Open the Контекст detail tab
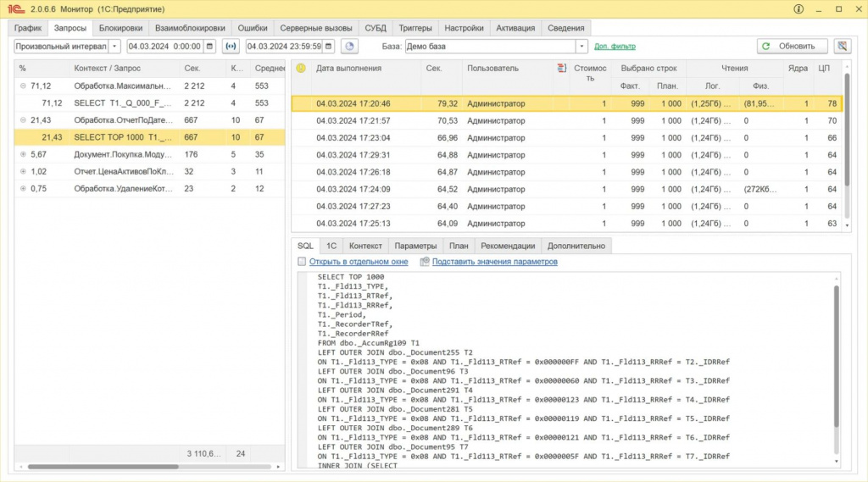The image size is (868, 482). click(x=365, y=247)
